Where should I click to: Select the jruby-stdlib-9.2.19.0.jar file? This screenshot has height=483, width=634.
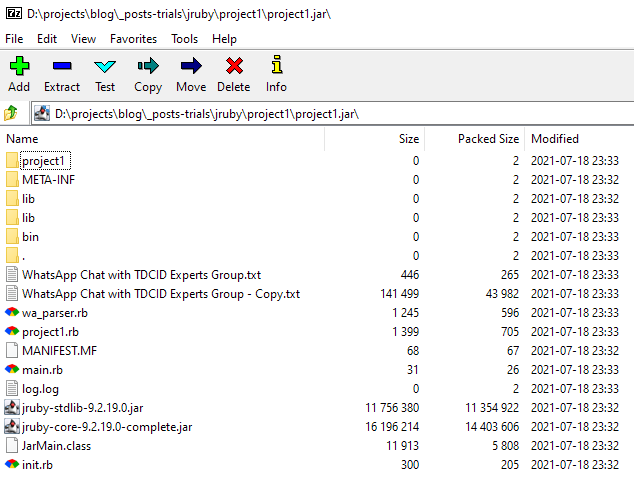82,408
